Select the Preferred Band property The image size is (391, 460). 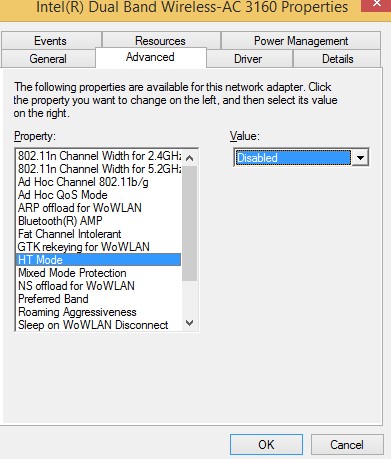point(99,299)
